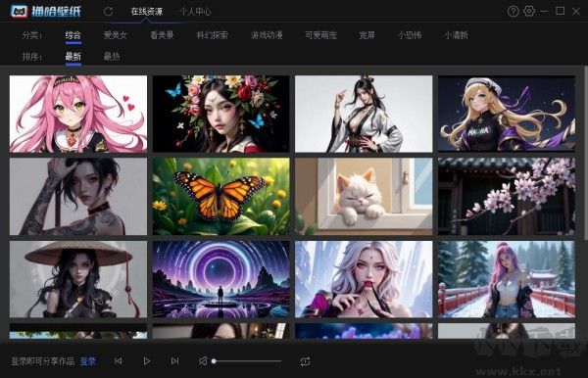The width and height of the screenshot is (588, 378).
Task: Open the blonde girl in beret wallpaper
Action: (507, 114)
